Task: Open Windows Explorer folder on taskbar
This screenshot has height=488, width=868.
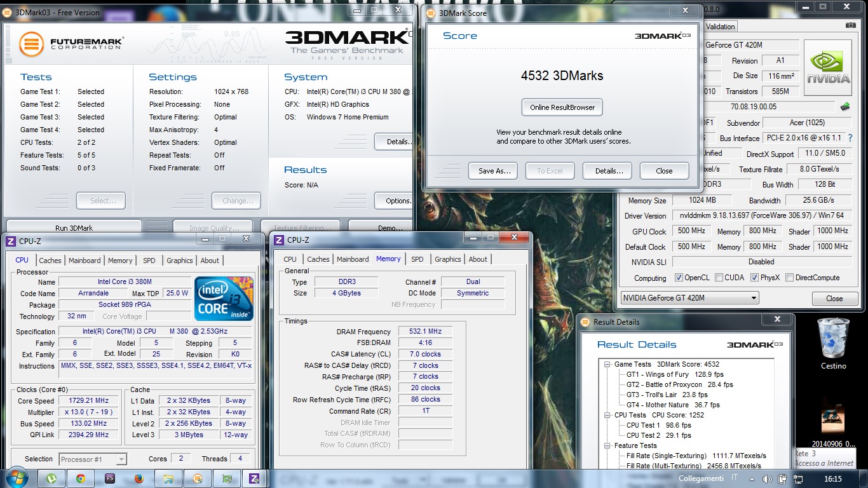Action: [x=168, y=478]
